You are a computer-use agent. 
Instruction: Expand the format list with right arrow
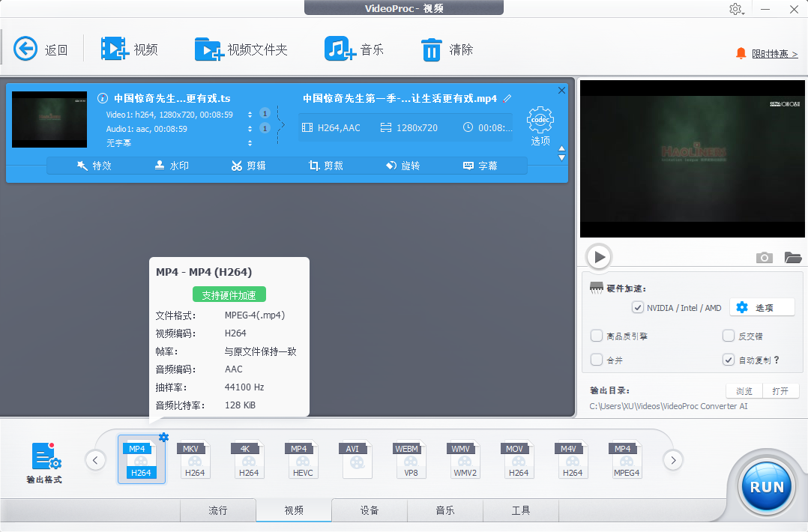coord(672,460)
